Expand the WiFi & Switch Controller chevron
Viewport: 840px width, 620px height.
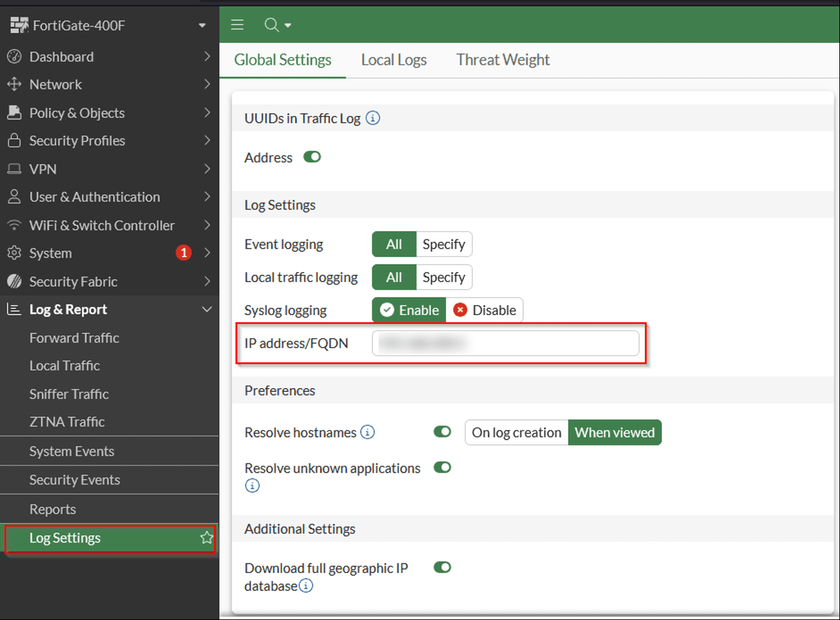click(x=207, y=225)
